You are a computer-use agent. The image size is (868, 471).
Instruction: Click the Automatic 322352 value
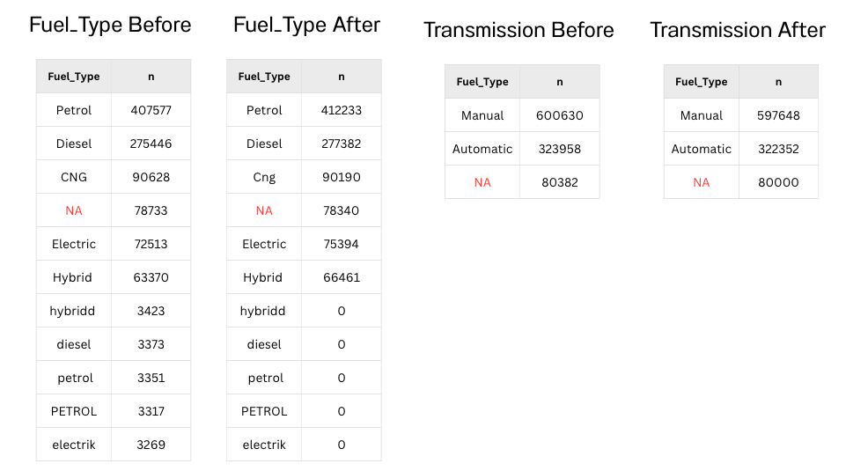click(x=778, y=149)
